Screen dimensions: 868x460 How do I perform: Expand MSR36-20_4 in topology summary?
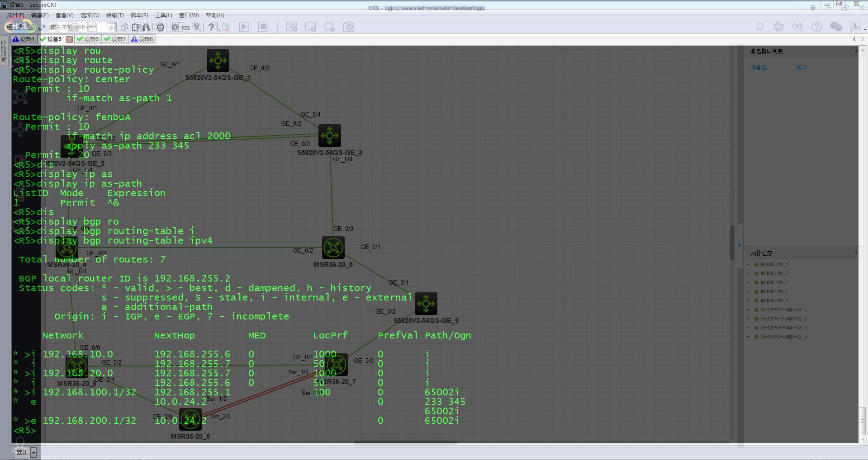(x=748, y=265)
